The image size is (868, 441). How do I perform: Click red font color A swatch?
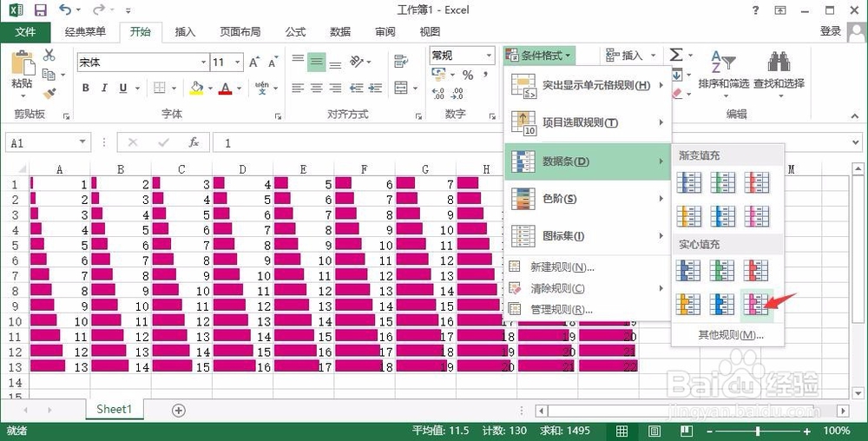tap(225, 88)
